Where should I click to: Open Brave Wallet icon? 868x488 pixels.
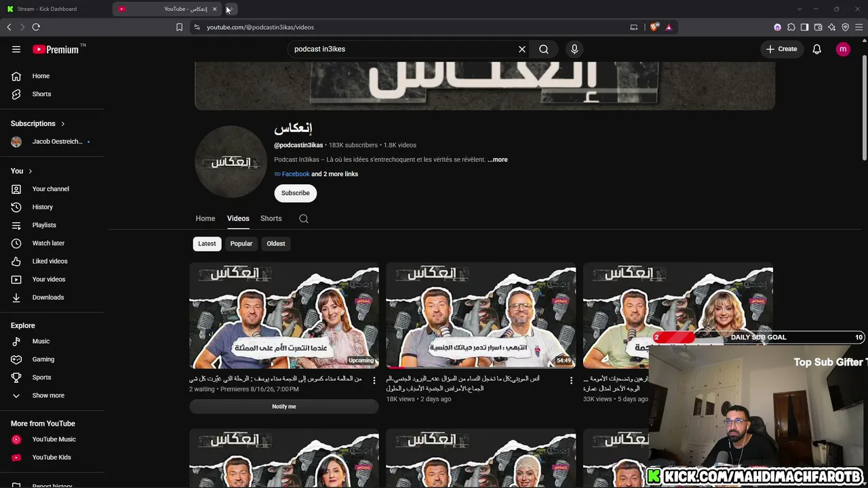818,27
